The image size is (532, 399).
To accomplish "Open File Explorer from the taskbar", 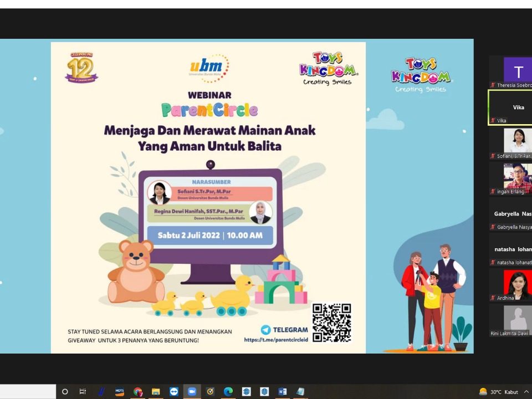I will (156, 392).
